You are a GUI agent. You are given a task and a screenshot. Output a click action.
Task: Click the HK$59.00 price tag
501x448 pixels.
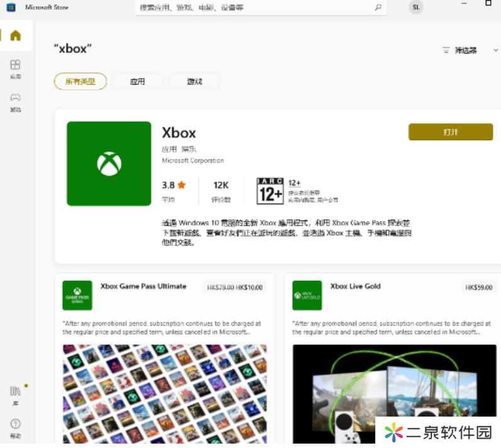[x=478, y=287]
